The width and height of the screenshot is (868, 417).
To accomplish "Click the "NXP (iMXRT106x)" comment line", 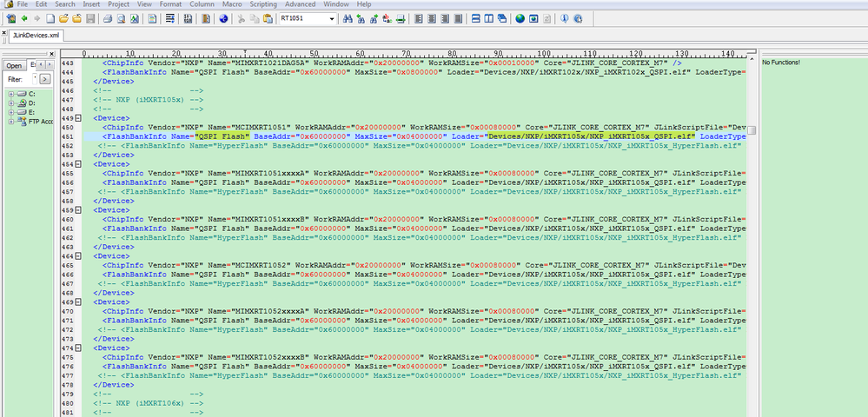I will 147,403.
